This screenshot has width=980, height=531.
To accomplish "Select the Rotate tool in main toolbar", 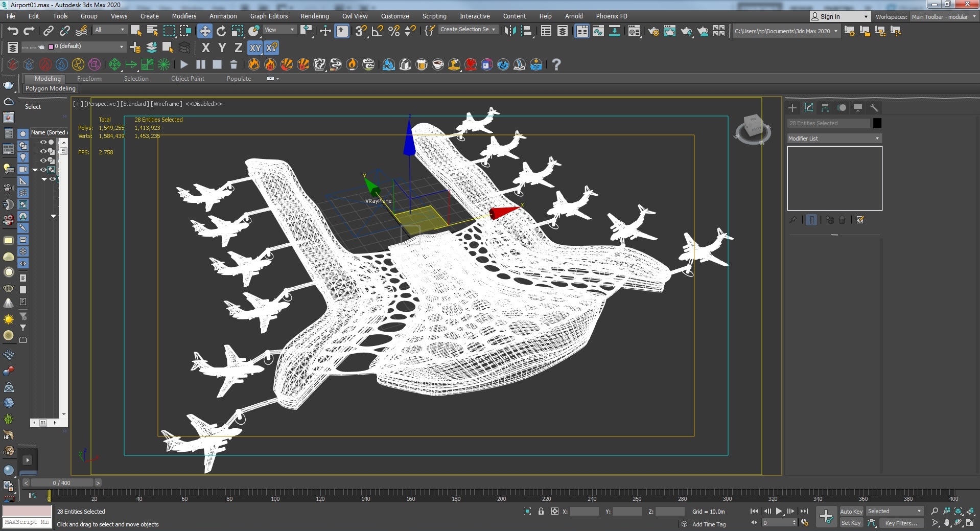I will pyautogui.click(x=221, y=31).
